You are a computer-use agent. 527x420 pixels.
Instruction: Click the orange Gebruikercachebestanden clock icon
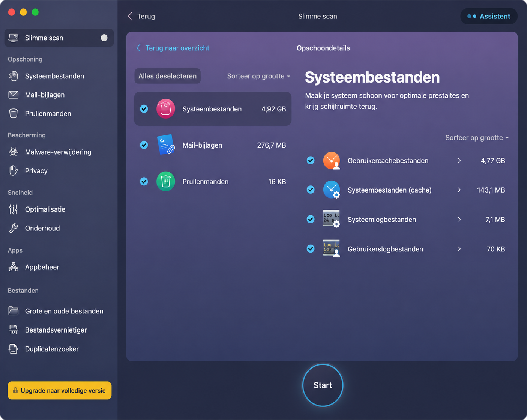point(332,161)
